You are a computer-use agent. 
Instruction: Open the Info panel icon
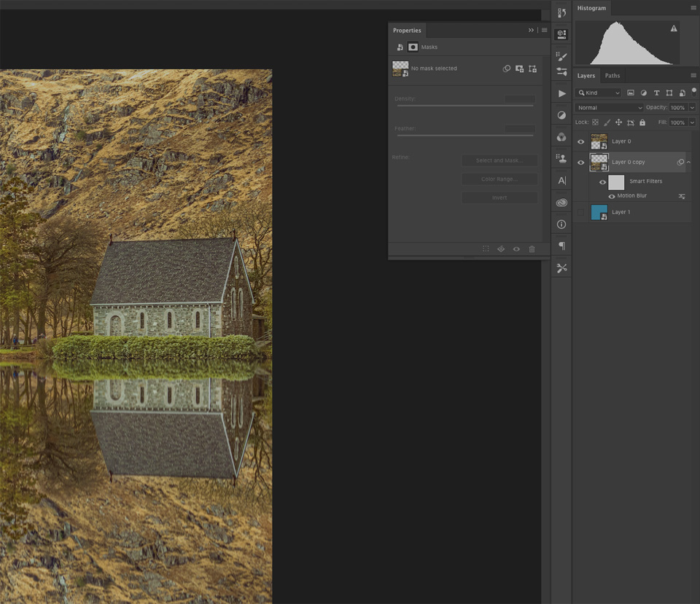click(x=561, y=224)
